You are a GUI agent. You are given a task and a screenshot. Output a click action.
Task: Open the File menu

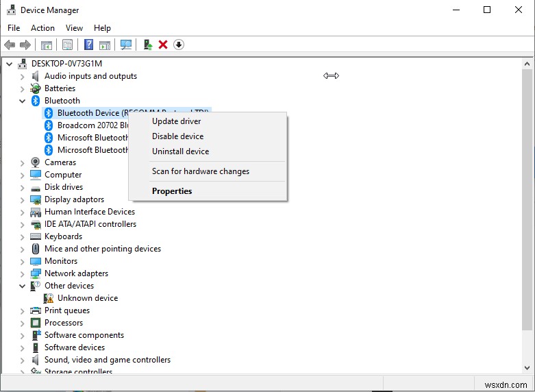coord(14,28)
